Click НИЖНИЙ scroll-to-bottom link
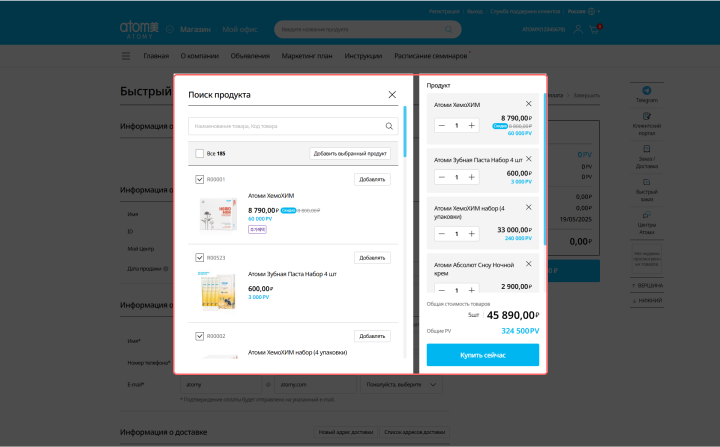This screenshot has width=720, height=447. click(647, 300)
